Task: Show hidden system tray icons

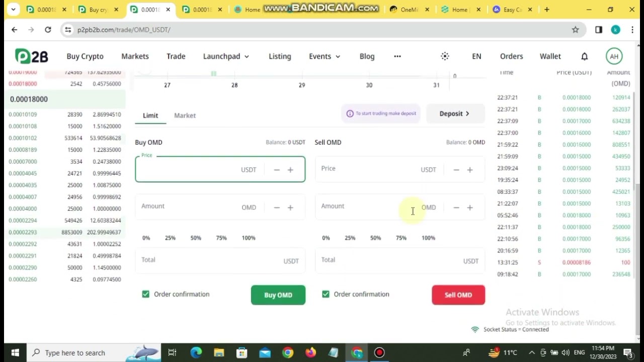Action: (x=532, y=352)
